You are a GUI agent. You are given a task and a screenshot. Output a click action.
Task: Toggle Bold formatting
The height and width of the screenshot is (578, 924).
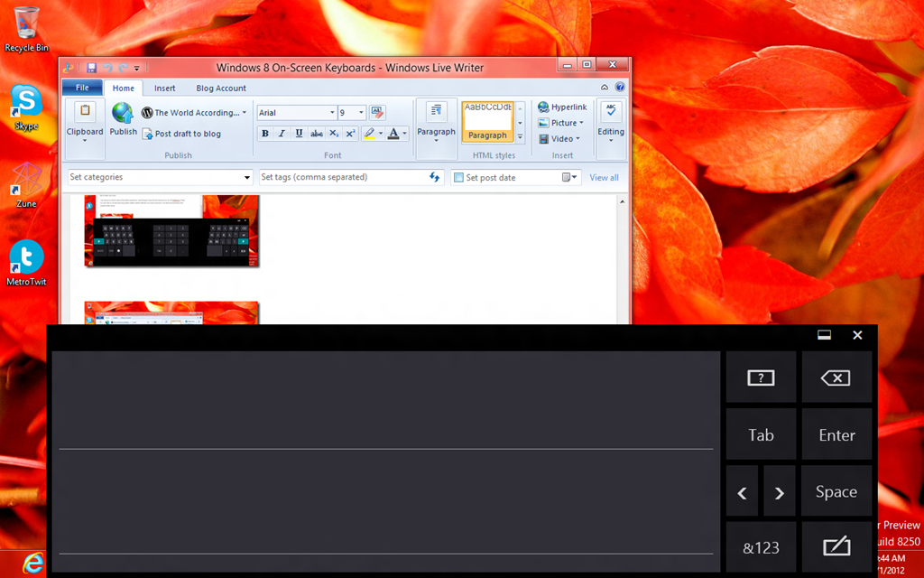click(x=265, y=134)
